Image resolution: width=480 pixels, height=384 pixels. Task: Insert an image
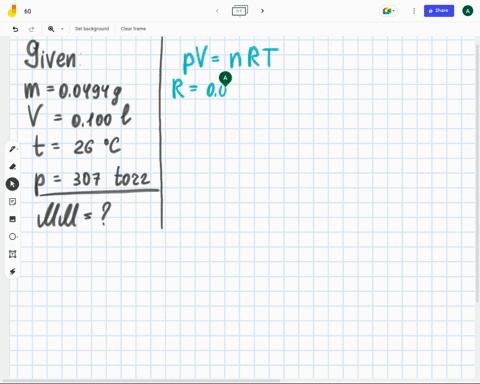click(x=13, y=219)
